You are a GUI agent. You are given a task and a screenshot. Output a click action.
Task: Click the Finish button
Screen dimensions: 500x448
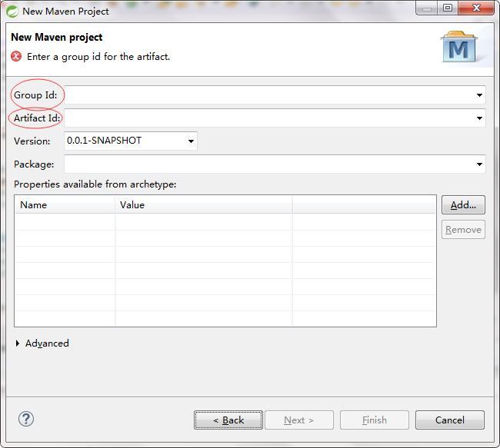(375, 420)
